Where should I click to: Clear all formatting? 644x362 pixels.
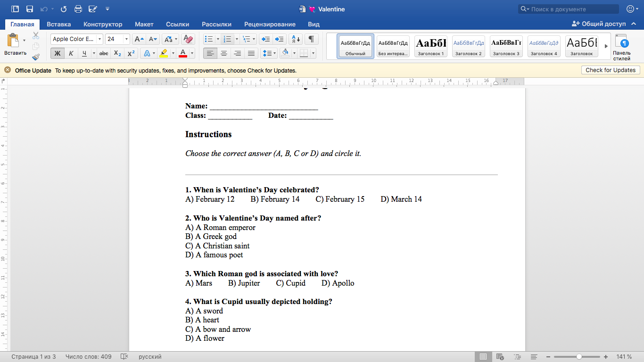pos(188,39)
